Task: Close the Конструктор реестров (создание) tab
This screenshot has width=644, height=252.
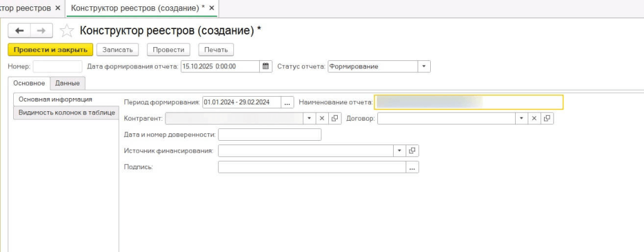Action: coord(211,8)
